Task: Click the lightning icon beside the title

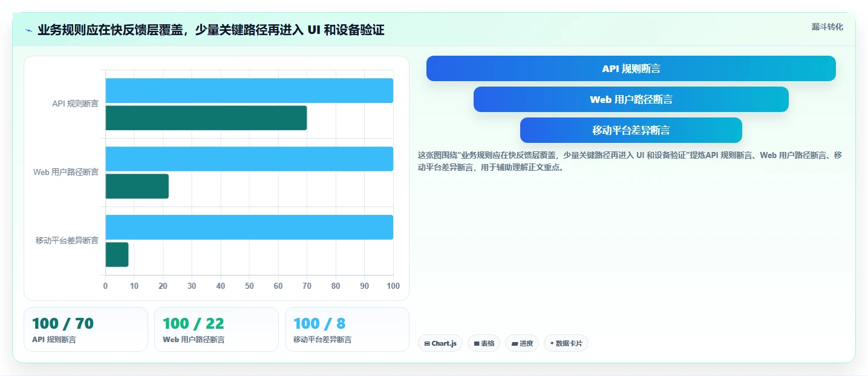Action: tap(28, 30)
